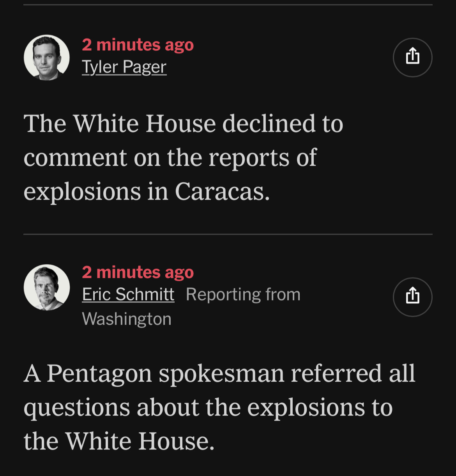Click the 'Washington' location text
Screen dimensions: 456x476
(127, 319)
